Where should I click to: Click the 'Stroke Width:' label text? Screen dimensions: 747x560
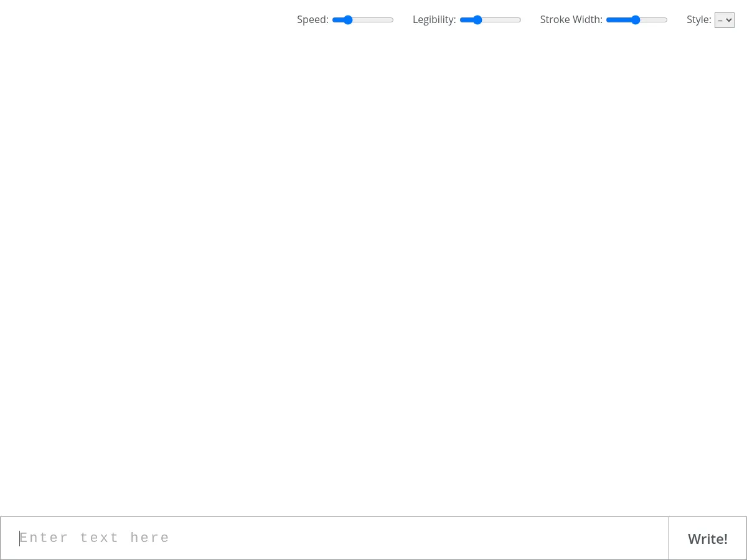[x=571, y=20]
